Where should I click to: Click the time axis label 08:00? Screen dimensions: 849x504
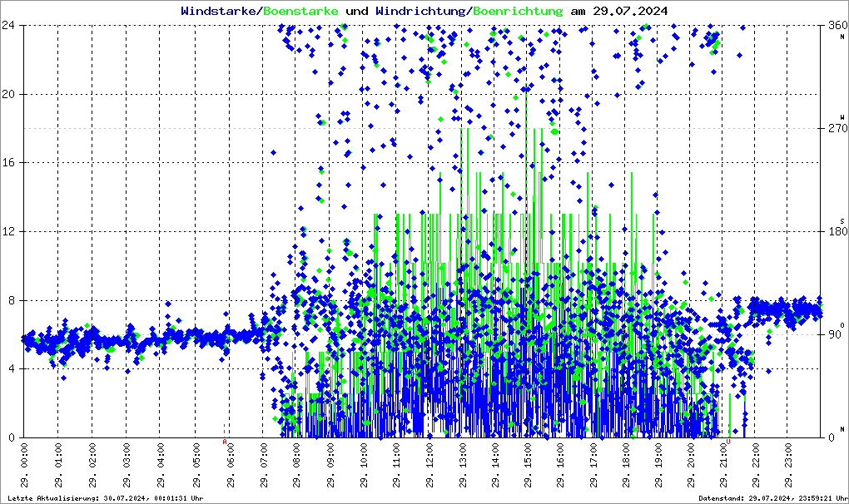click(296, 465)
